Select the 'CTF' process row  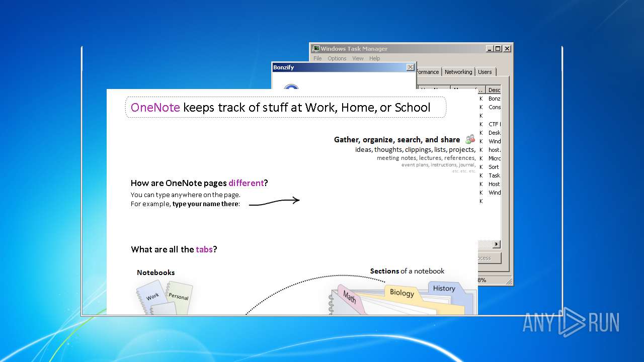pyautogui.click(x=489, y=124)
